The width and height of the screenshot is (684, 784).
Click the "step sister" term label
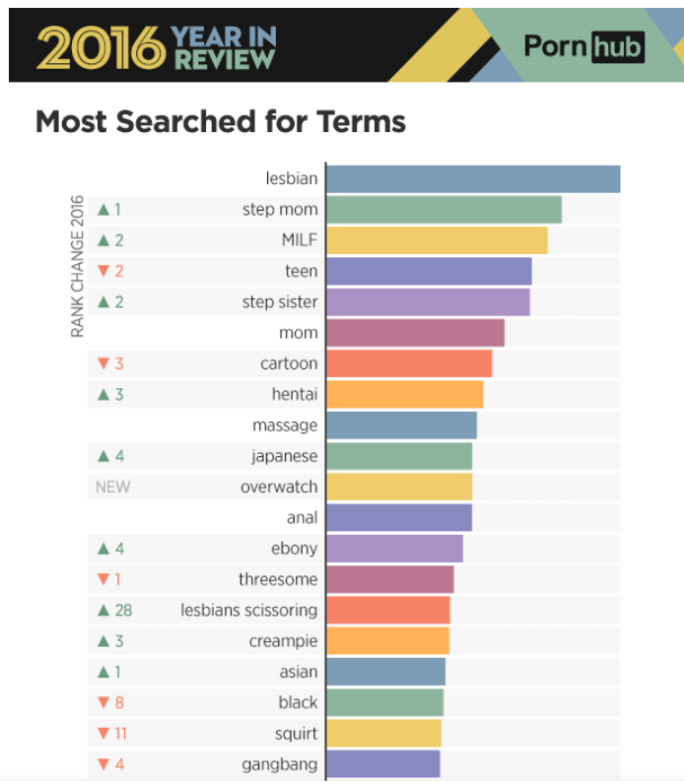pyautogui.click(x=280, y=302)
